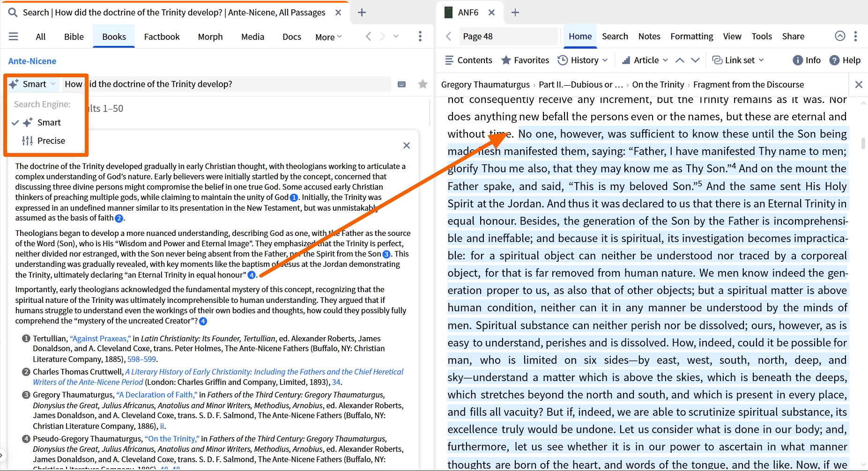Switch to the Factbook tab
Viewport: 868px width, 471px height.
(162, 37)
